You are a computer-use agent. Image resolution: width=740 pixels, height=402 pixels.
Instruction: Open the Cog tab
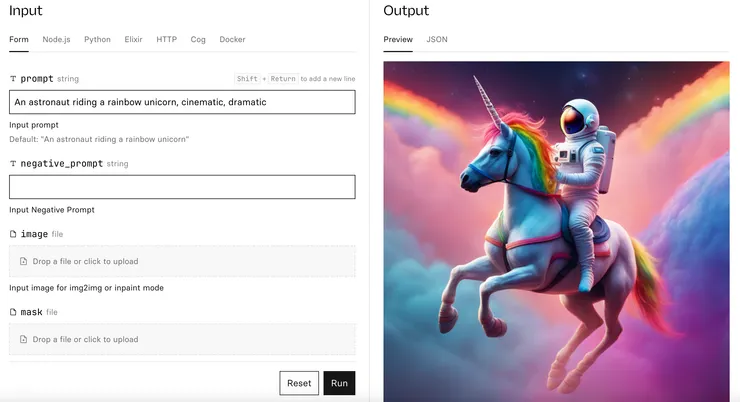tap(198, 39)
